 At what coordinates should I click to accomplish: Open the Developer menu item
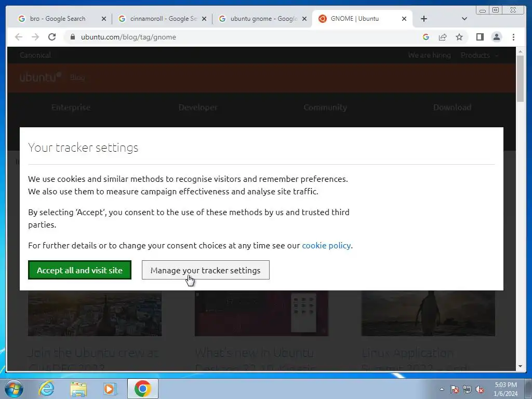[198, 107]
